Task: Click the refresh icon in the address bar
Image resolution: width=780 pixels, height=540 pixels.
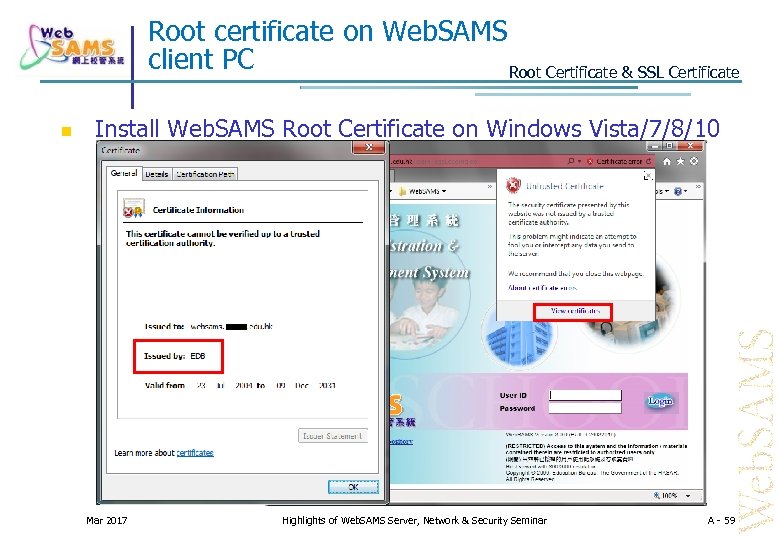Action: (x=648, y=162)
